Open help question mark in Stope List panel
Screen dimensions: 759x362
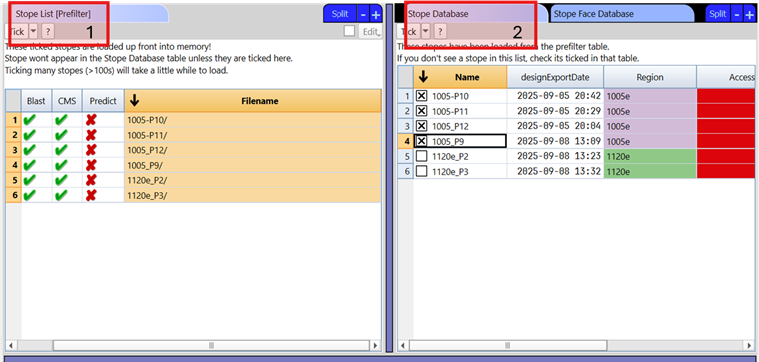[x=47, y=32]
